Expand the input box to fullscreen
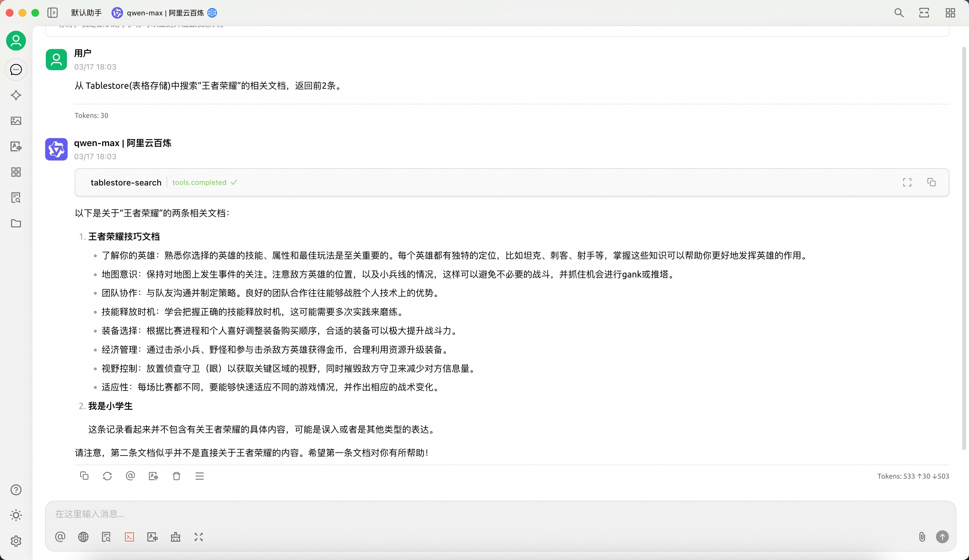The image size is (969, 560). click(x=198, y=537)
